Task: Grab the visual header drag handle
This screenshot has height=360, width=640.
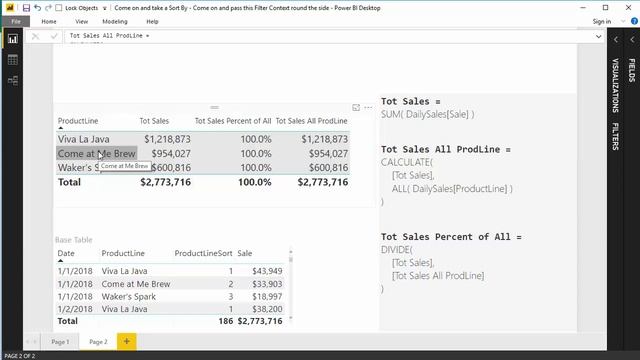Action: pyautogui.click(x=214, y=107)
